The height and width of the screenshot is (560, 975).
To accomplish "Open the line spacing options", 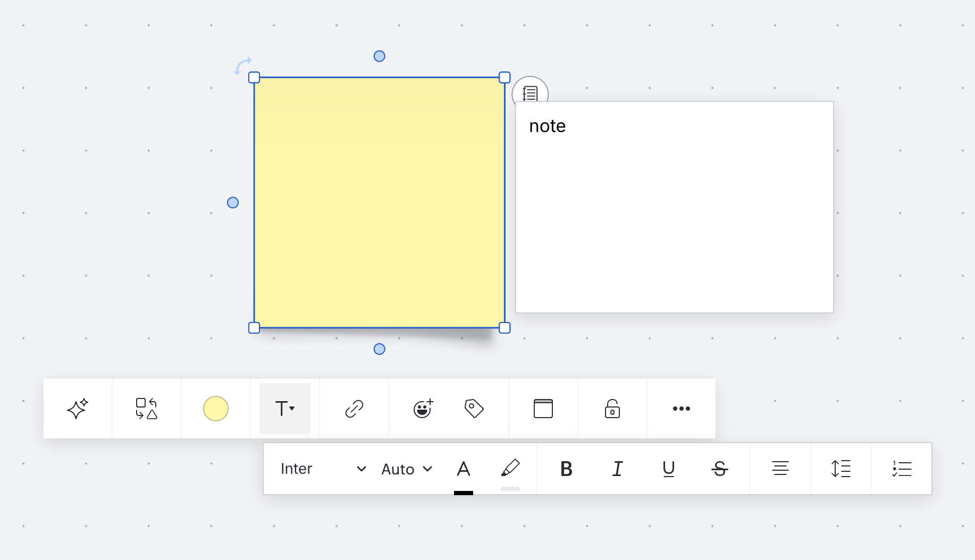I will [x=841, y=469].
